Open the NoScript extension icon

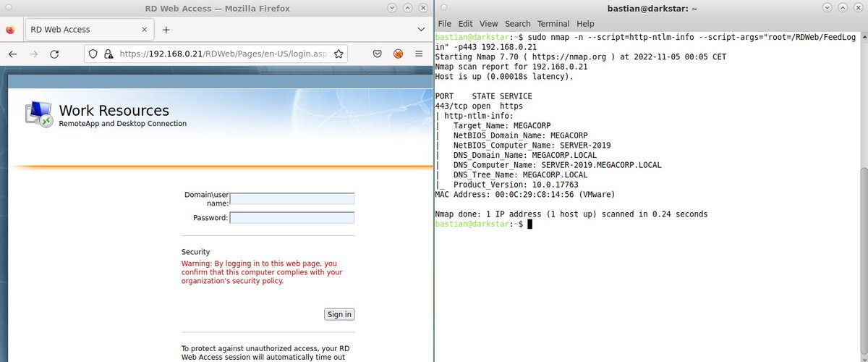click(x=398, y=54)
